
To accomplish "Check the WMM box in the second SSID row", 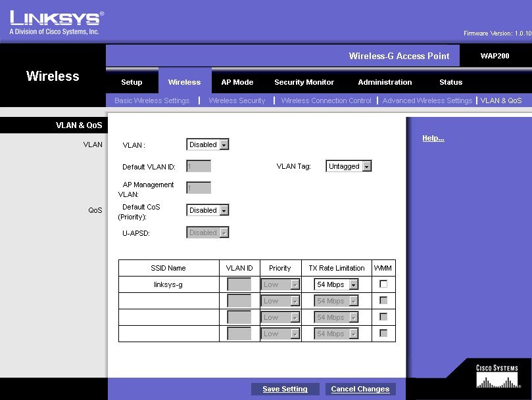I will coord(383,300).
